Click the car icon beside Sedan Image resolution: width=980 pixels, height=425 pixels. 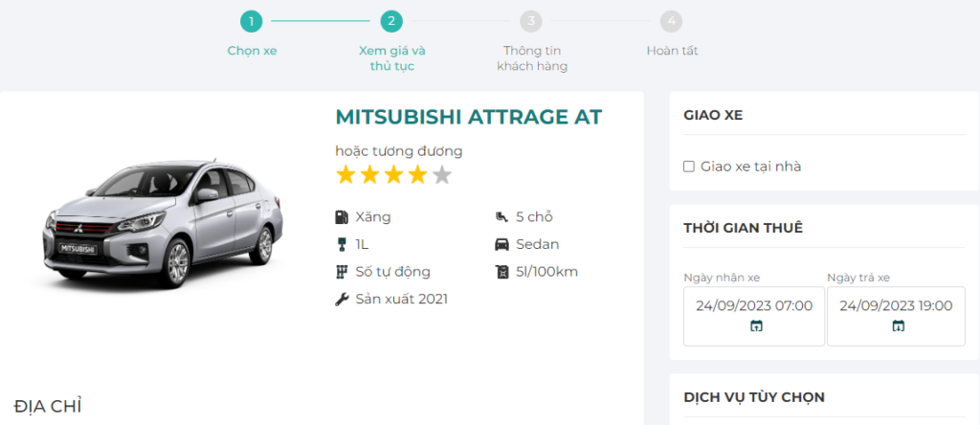pos(501,244)
